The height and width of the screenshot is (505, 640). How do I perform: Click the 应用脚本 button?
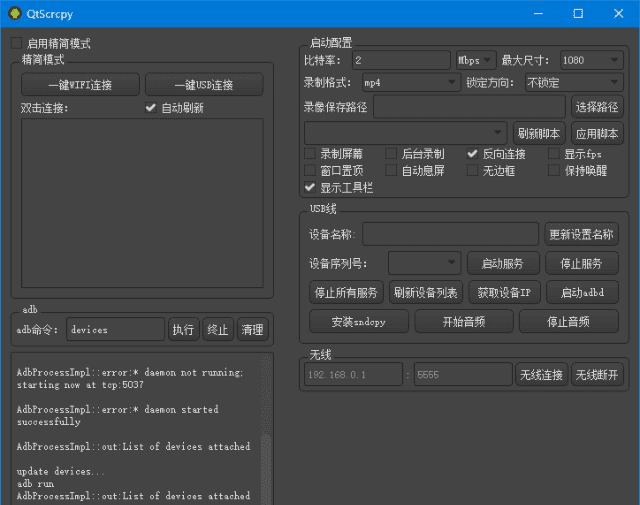click(x=597, y=133)
